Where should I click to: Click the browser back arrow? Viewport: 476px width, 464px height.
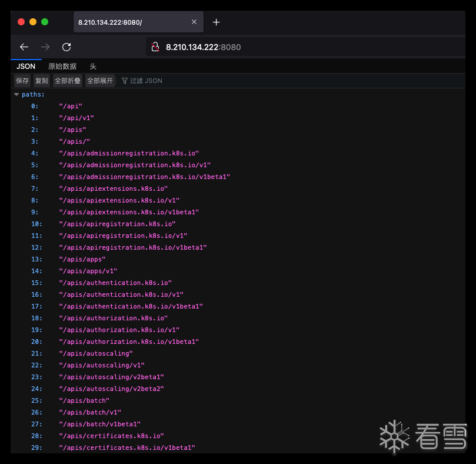24,47
